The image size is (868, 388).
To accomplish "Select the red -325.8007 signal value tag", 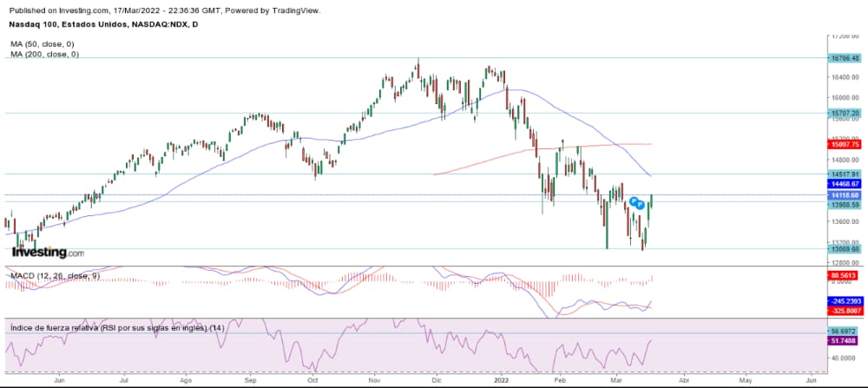I will coord(844,311).
